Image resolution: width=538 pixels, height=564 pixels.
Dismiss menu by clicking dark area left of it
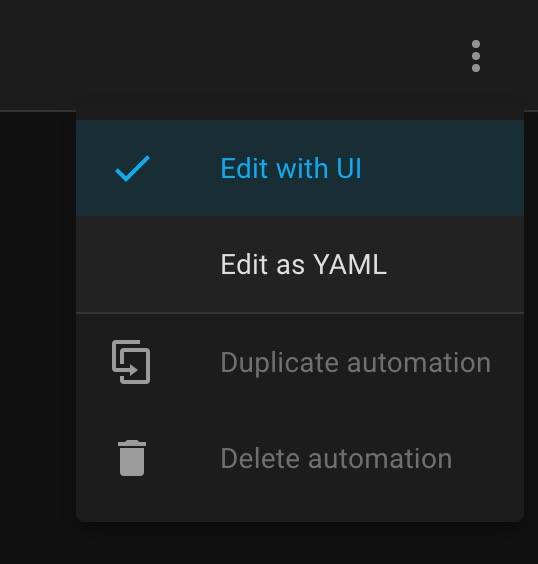click(38, 324)
